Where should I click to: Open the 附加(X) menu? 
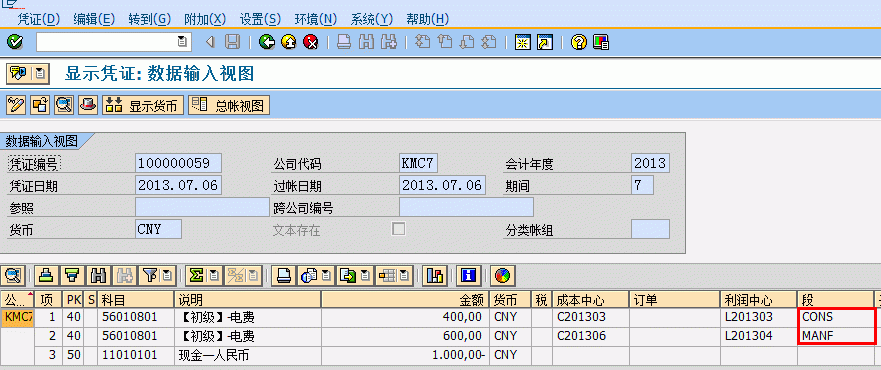pos(205,19)
